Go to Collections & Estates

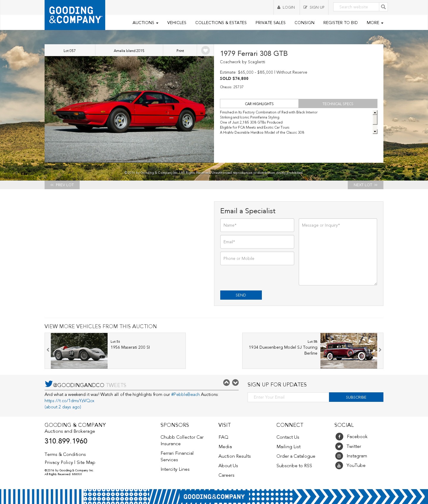pyautogui.click(x=221, y=23)
